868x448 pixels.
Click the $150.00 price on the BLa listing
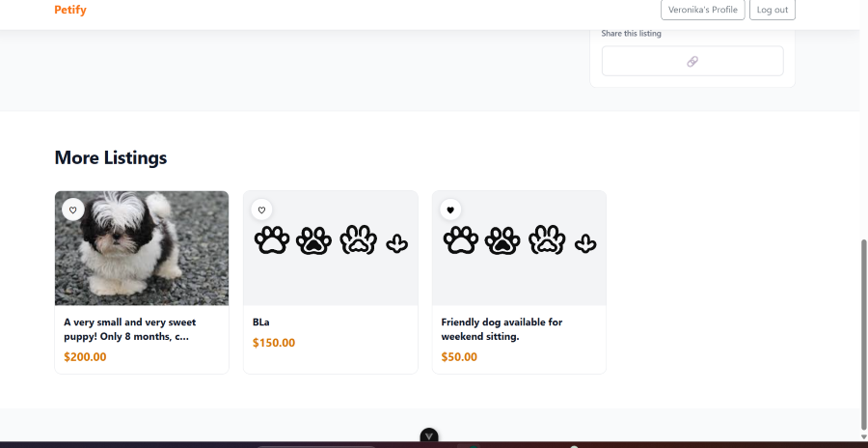click(x=274, y=343)
